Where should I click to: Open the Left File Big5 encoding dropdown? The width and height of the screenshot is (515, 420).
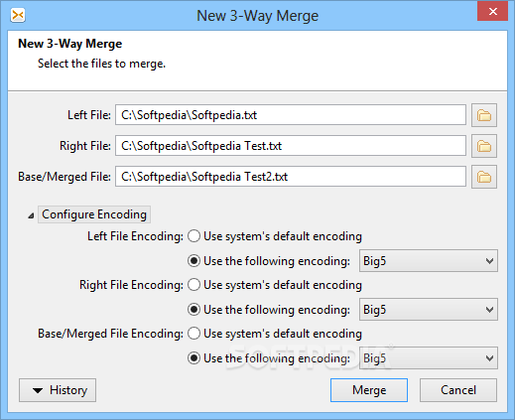(429, 261)
